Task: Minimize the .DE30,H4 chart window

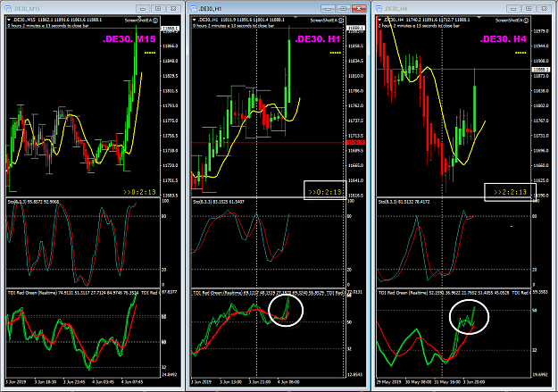Action: tap(513, 9)
